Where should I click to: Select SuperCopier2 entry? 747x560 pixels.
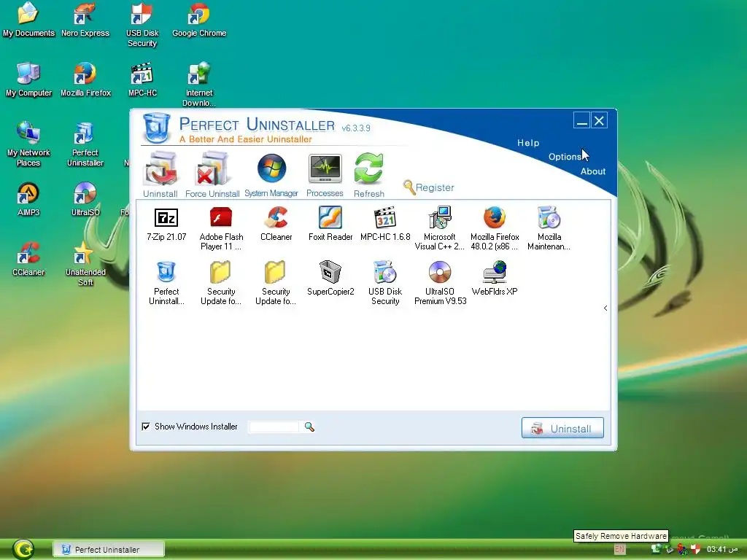click(330, 278)
